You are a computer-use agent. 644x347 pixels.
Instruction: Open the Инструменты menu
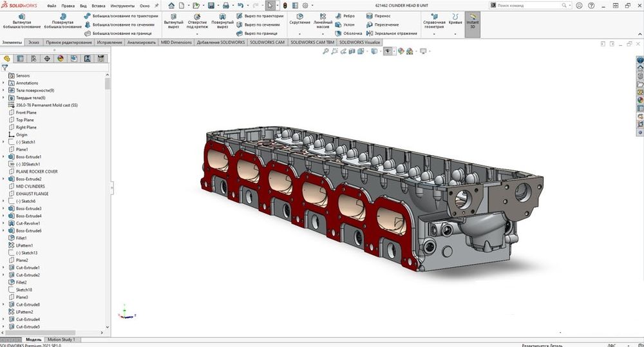(122, 5)
